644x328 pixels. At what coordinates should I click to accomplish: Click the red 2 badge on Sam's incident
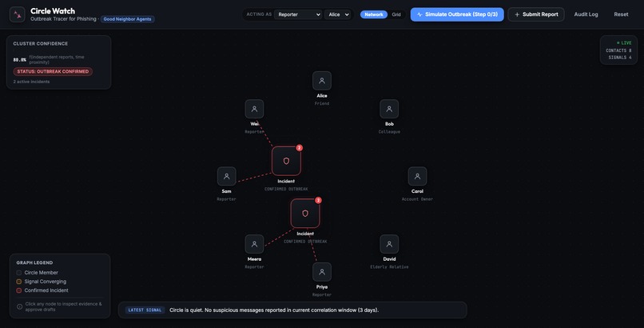click(x=300, y=148)
